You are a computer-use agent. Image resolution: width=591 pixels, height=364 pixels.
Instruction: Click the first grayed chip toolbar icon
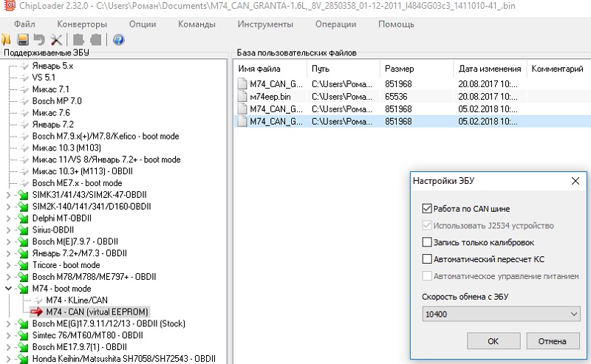77,39
